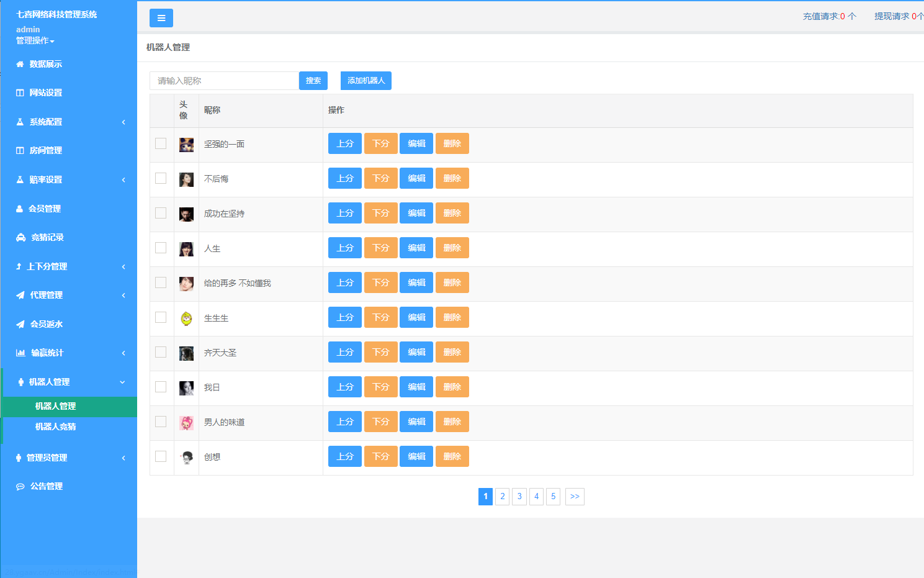The height and width of the screenshot is (578, 924).
Task: Open 机器人竞猜 submenu item
Action: coord(55,427)
